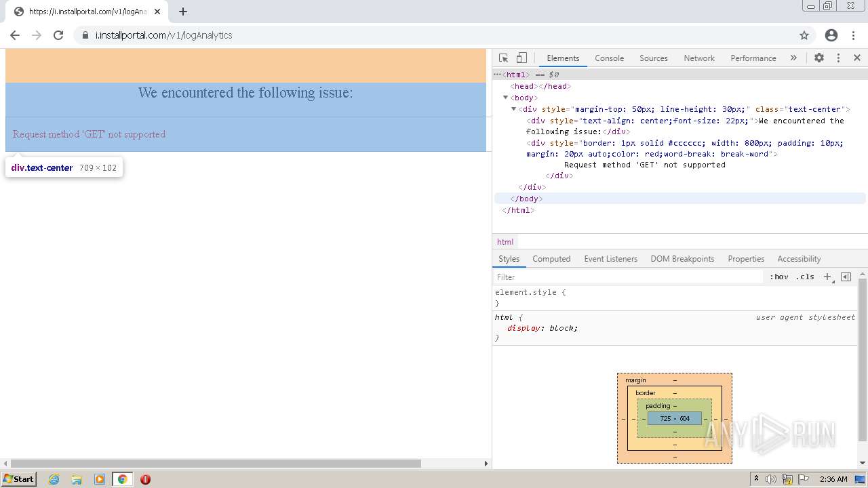
Task: Add a new style rule with plus icon
Action: pos(827,277)
